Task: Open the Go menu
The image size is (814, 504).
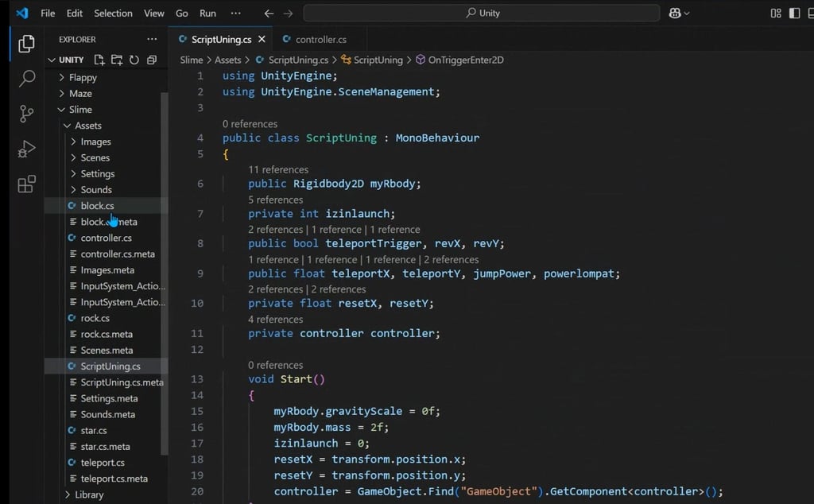Action: (x=182, y=13)
